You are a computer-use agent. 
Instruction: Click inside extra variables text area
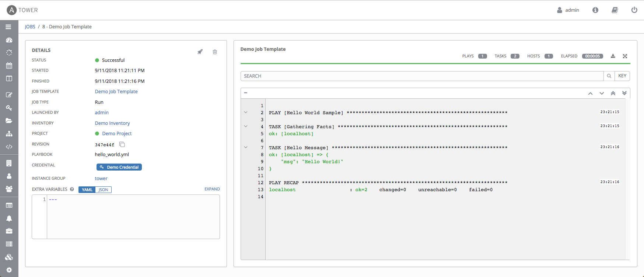(133, 217)
